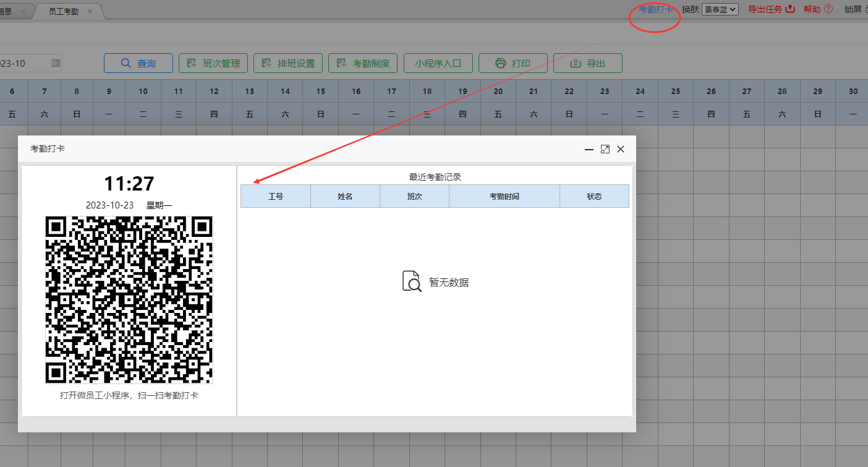The height and width of the screenshot is (467, 868).
Task: Click the 2023-10-23 date in the dialog
Action: 109,205
